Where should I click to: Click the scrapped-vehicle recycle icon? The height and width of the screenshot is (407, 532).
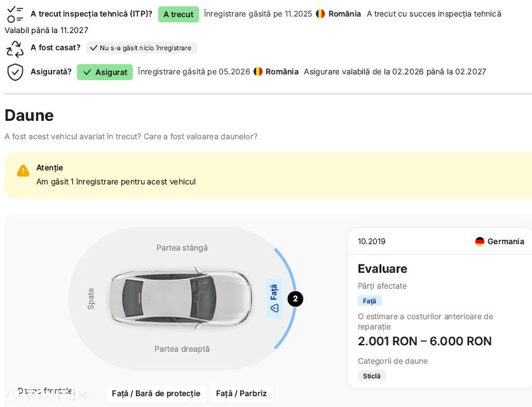coord(15,49)
